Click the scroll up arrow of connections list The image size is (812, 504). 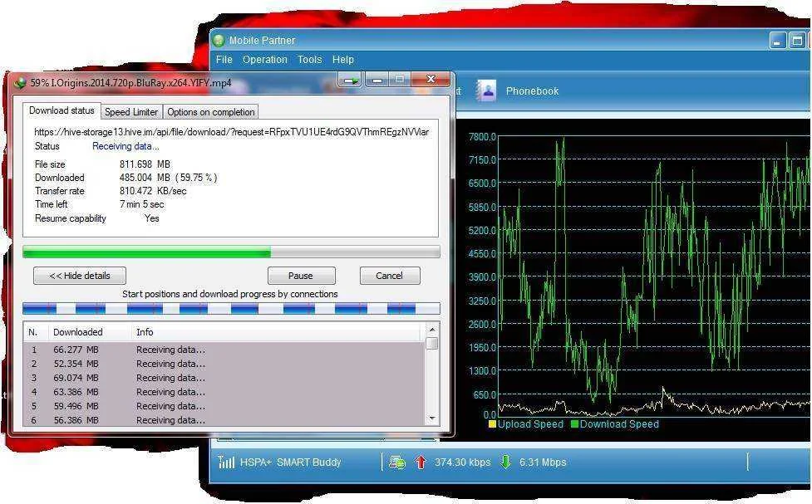coord(432,329)
